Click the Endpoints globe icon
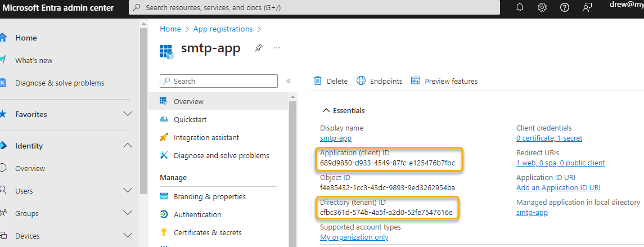This screenshot has height=247, width=644. point(361,81)
